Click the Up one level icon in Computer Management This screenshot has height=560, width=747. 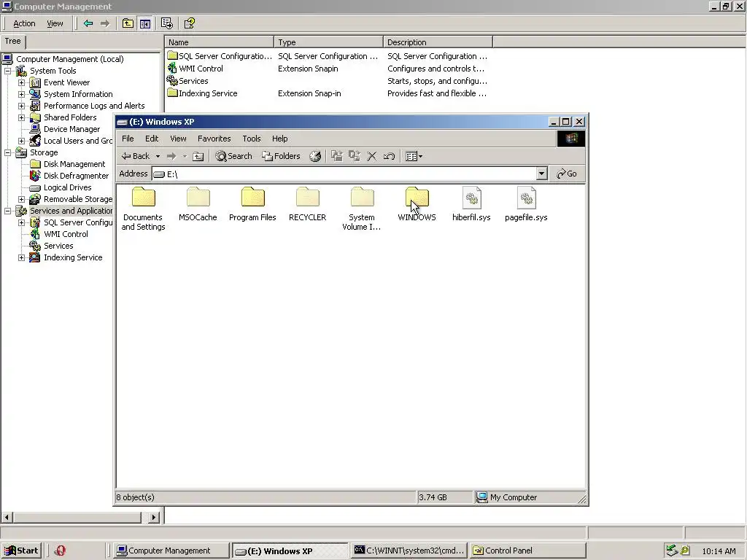[x=128, y=23]
